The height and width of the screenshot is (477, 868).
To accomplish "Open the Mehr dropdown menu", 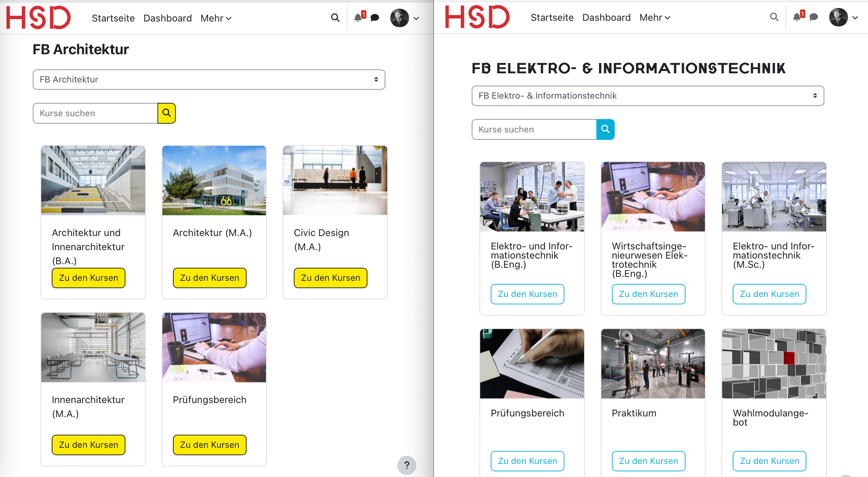I will [216, 18].
